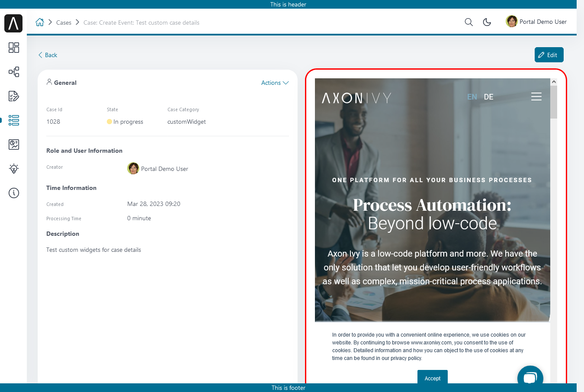Go back using Back link
The width and height of the screenshot is (584, 392).
[48, 55]
